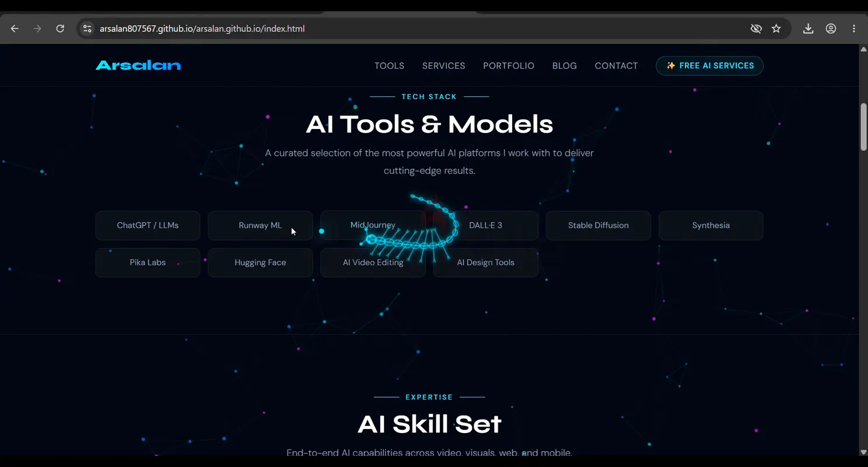
Task: Click the Arsalan logo
Action: (138, 65)
